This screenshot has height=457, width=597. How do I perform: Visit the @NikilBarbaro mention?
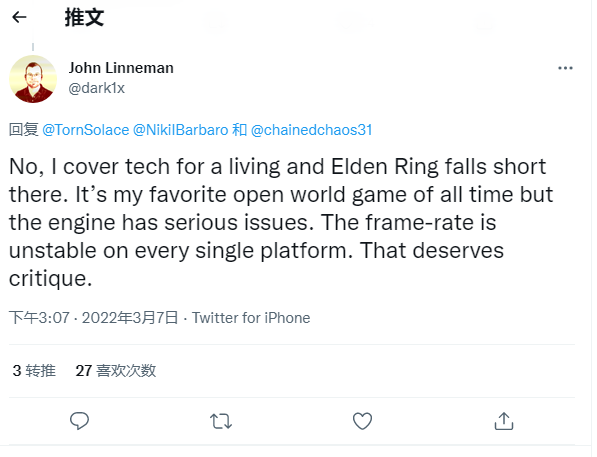pyautogui.click(x=180, y=130)
